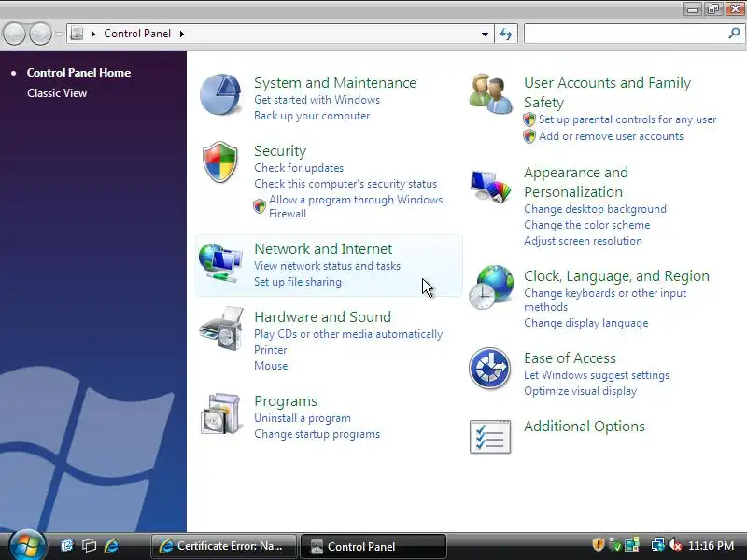Click the User Accounts people icon

[491, 94]
